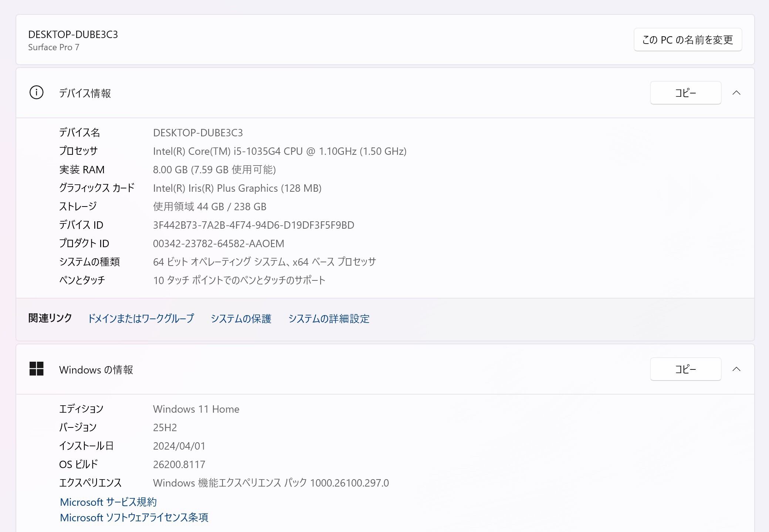
Task: Copy Windows information with コピー button
Action: 685,369
